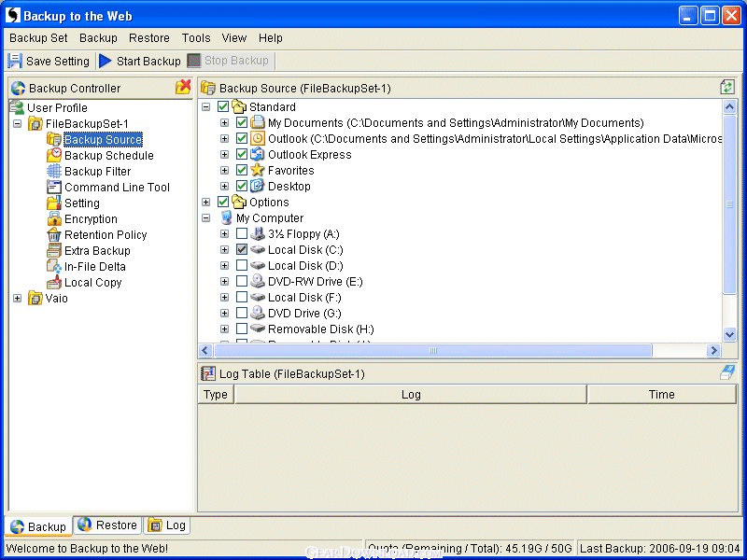Click the Local Copy icon
Image resolution: width=747 pixels, height=560 pixels.
pyautogui.click(x=54, y=283)
